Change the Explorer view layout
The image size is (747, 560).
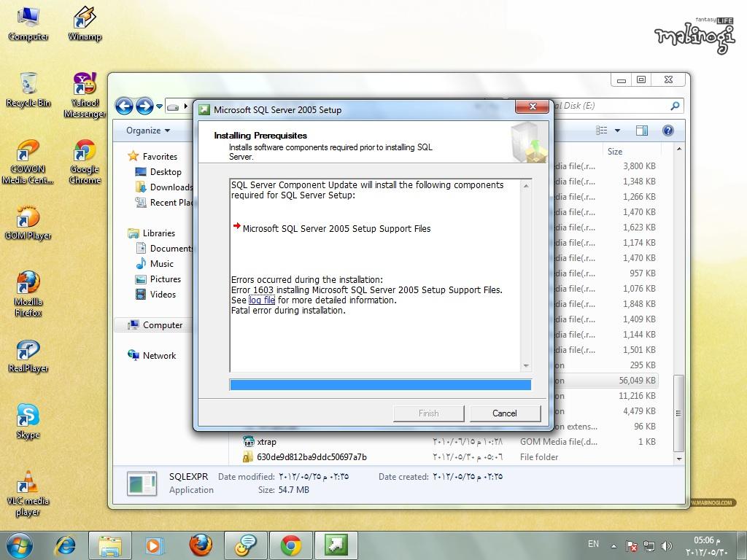[602, 131]
